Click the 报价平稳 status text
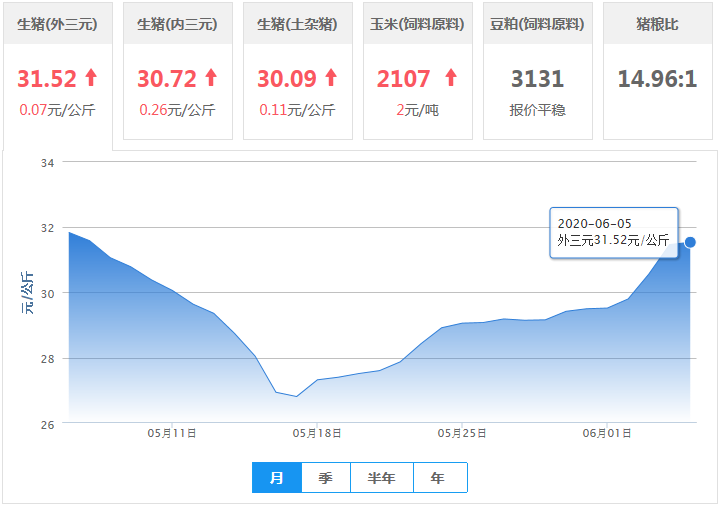721x507 pixels. pyautogui.click(x=538, y=110)
